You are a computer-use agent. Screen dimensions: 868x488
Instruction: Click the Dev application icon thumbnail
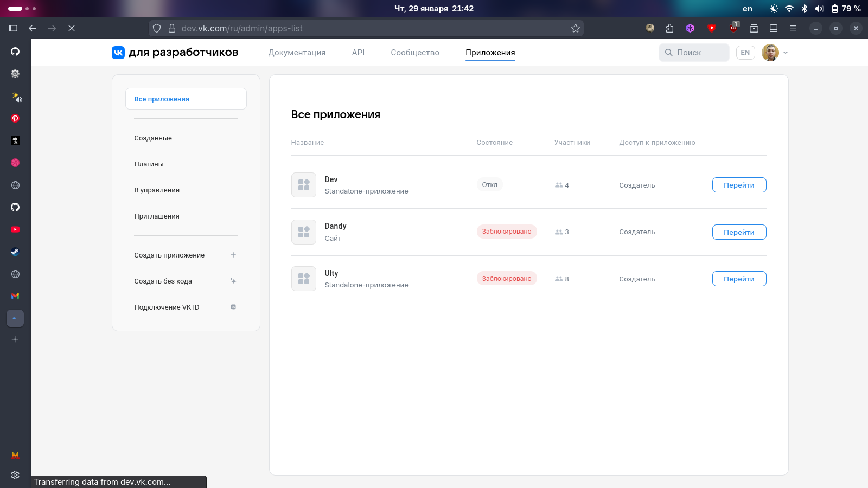point(304,185)
